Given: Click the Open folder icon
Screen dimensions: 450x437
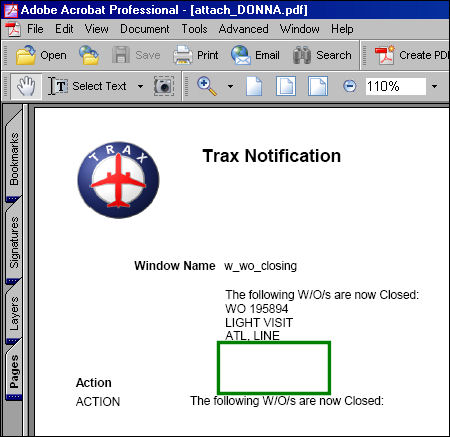Looking at the screenshot, I should click(x=26, y=55).
